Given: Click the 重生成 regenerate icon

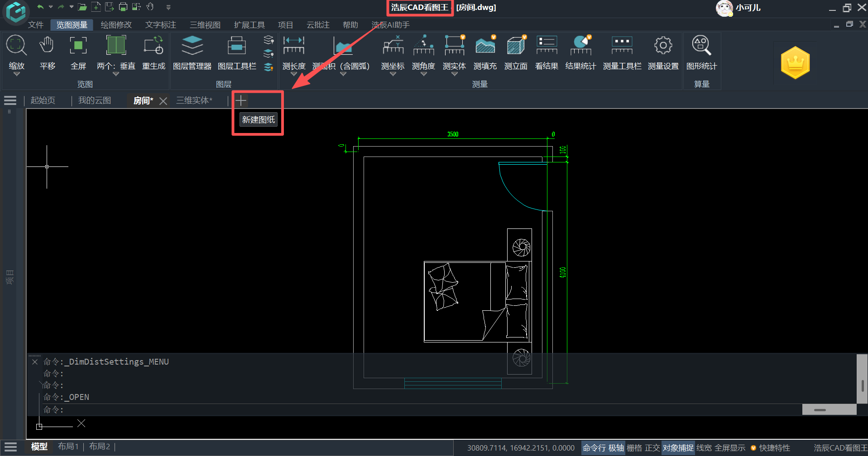Looking at the screenshot, I should point(153,46).
